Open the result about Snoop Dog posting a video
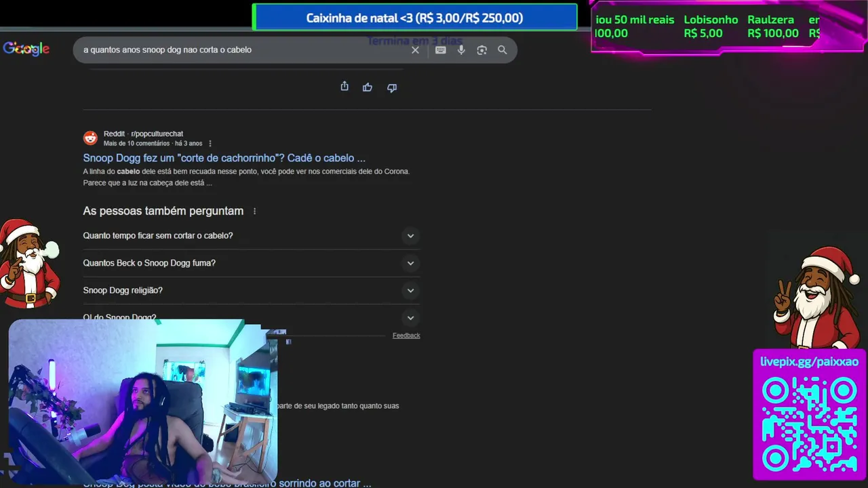The image size is (868, 488). [x=227, y=483]
